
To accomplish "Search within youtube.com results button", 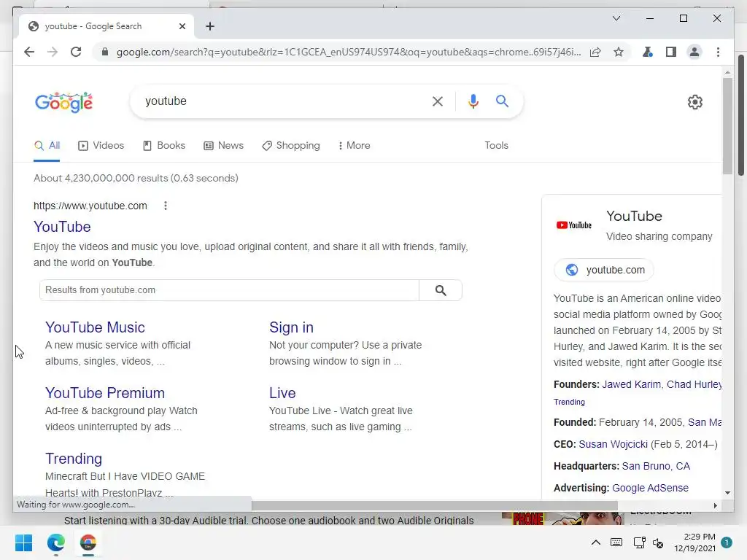I will [441, 290].
